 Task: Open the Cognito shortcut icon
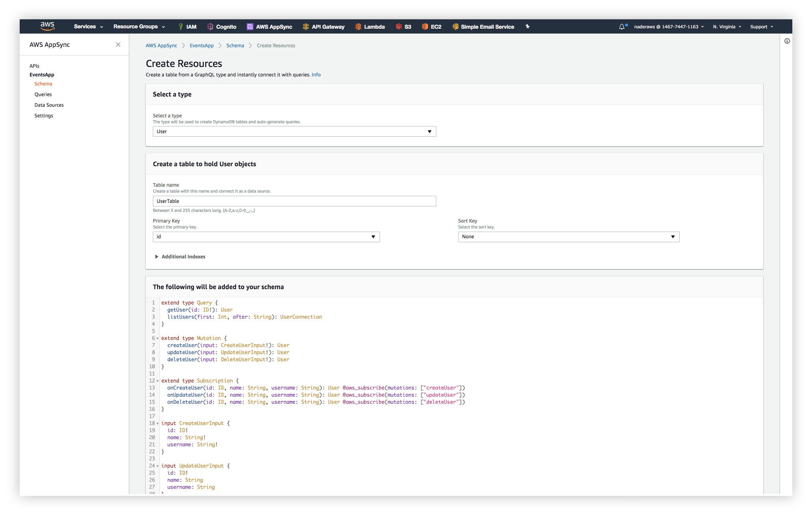point(210,26)
